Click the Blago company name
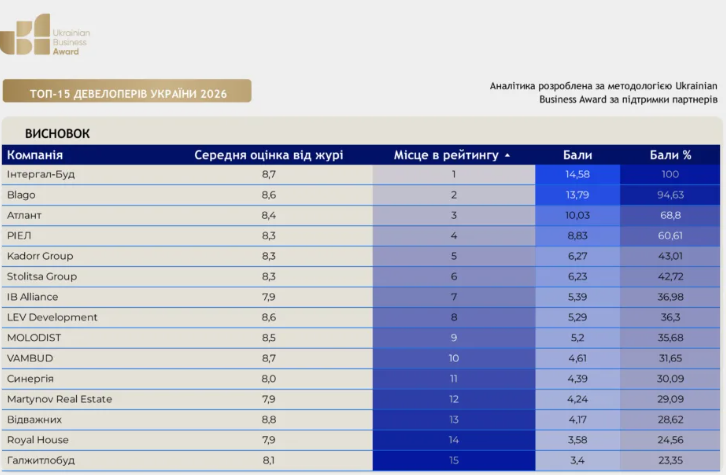The image size is (726, 475). pyautogui.click(x=21, y=195)
